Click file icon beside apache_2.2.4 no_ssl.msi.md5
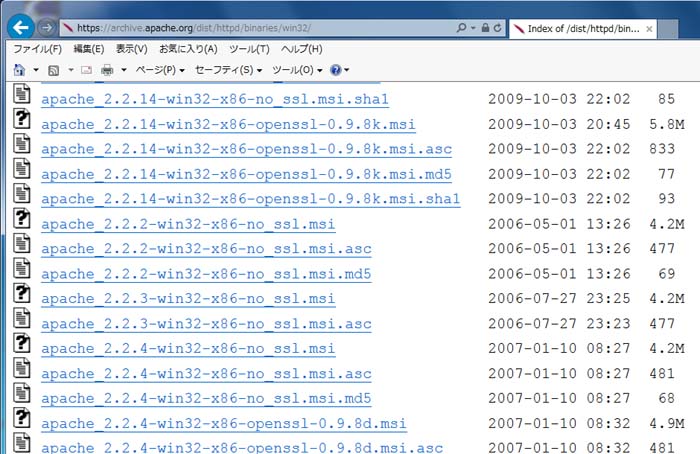 coord(21,393)
